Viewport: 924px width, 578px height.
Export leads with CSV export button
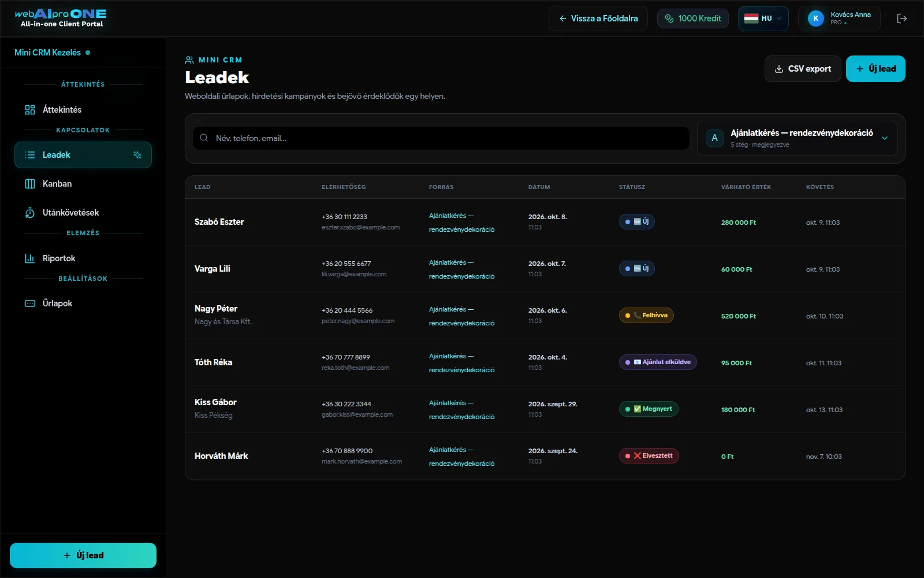[803, 69]
